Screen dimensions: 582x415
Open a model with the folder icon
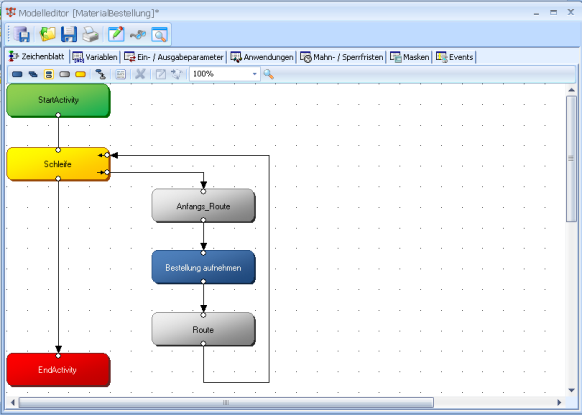(48, 35)
